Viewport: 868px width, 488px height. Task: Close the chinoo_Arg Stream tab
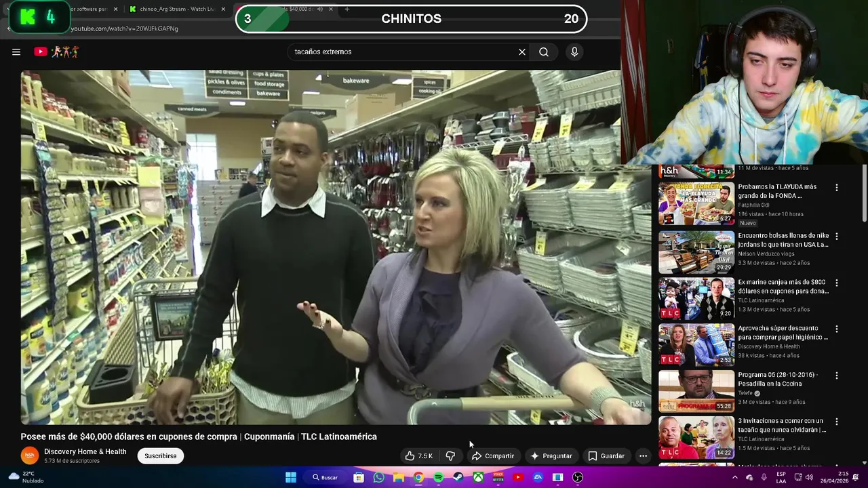click(x=223, y=9)
